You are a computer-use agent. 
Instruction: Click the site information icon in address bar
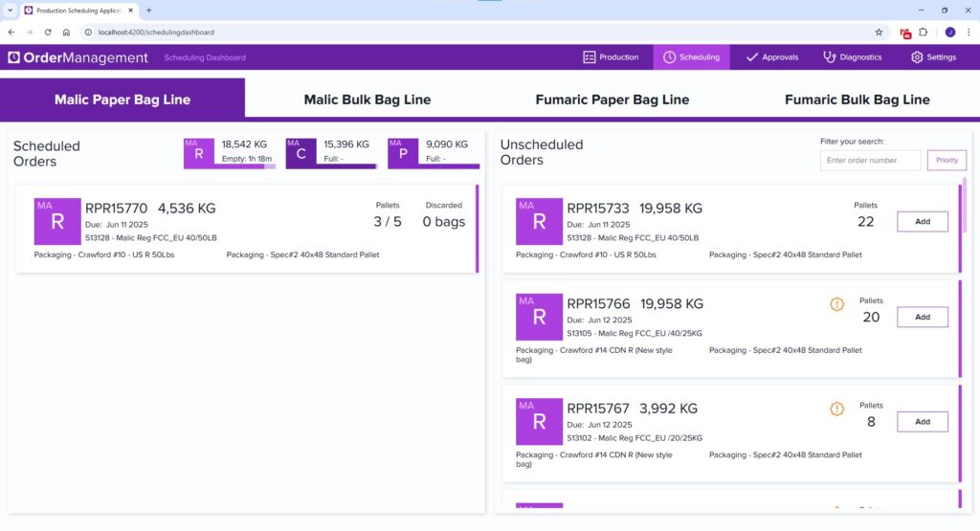pyautogui.click(x=88, y=32)
